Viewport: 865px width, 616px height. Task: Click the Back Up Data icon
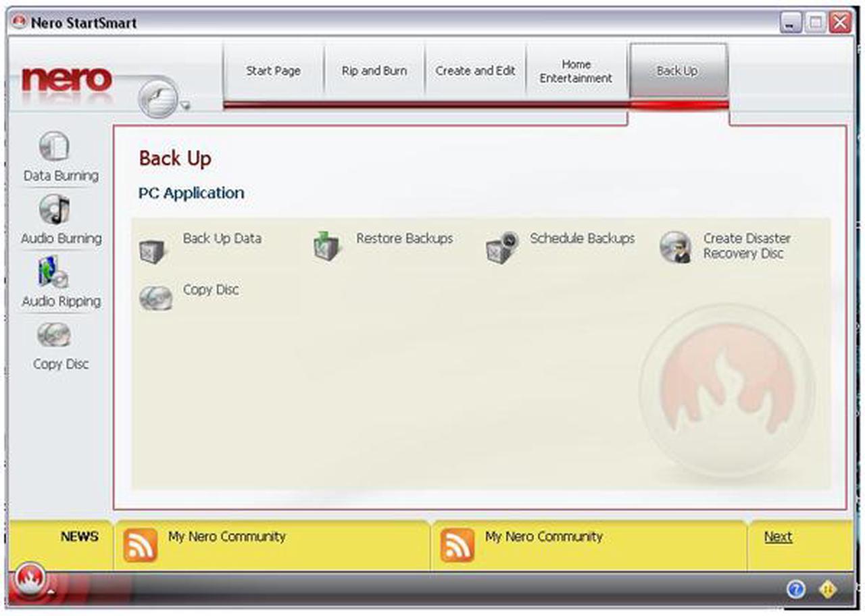pyautogui.click(x=151, y=251)
